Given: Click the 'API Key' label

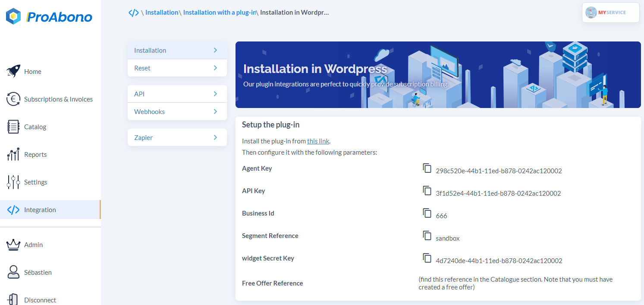Looking at the screenshot, I should tap(254, 191).
